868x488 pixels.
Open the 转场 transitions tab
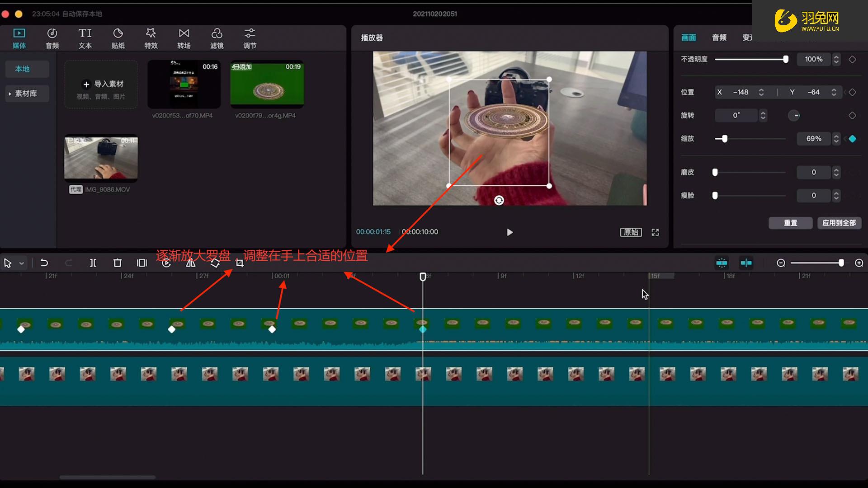pos(184,38)
